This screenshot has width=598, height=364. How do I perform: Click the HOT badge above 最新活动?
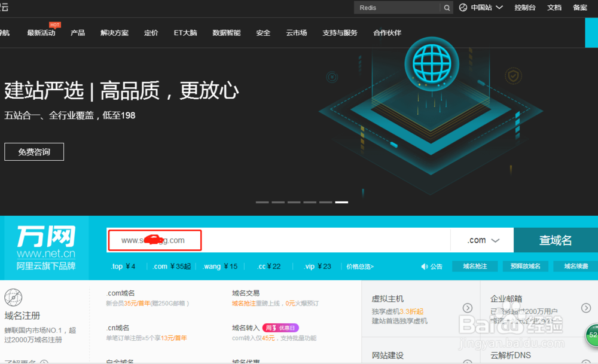point(54,25)
